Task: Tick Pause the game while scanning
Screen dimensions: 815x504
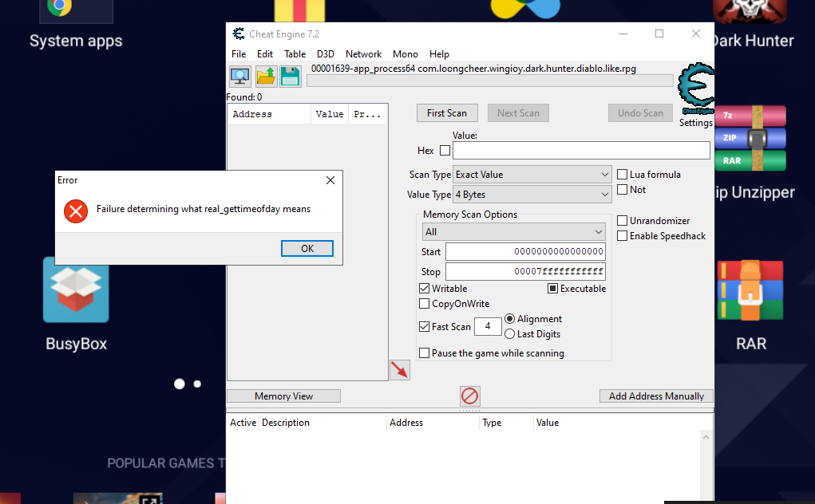Action: click(424, 353)
